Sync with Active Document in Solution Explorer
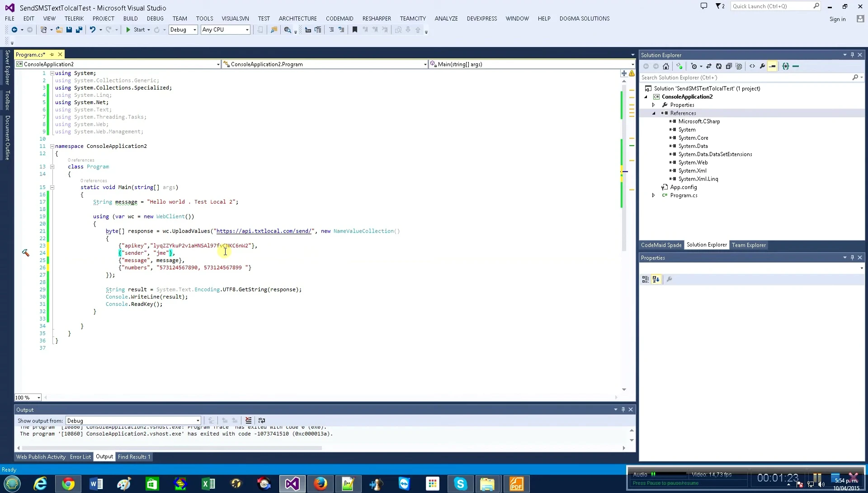Viewport: 868px width, 493px height. coord(709,66)
